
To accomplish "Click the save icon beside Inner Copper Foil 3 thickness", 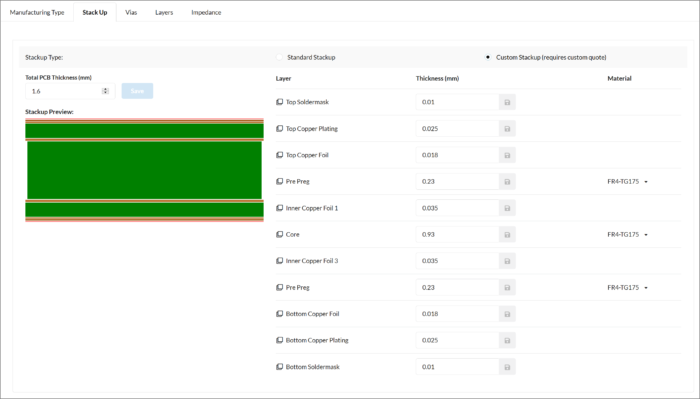I will (x=507, y=261).
